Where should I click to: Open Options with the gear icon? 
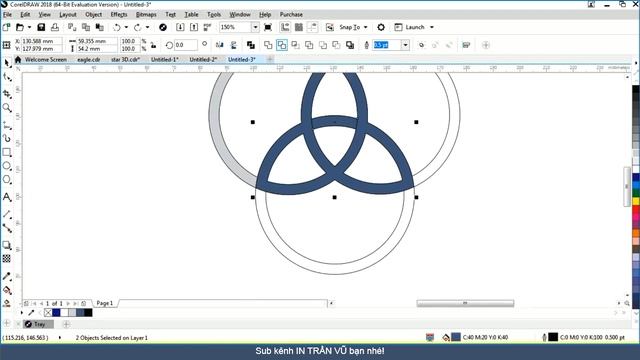[x=381, y=27]
